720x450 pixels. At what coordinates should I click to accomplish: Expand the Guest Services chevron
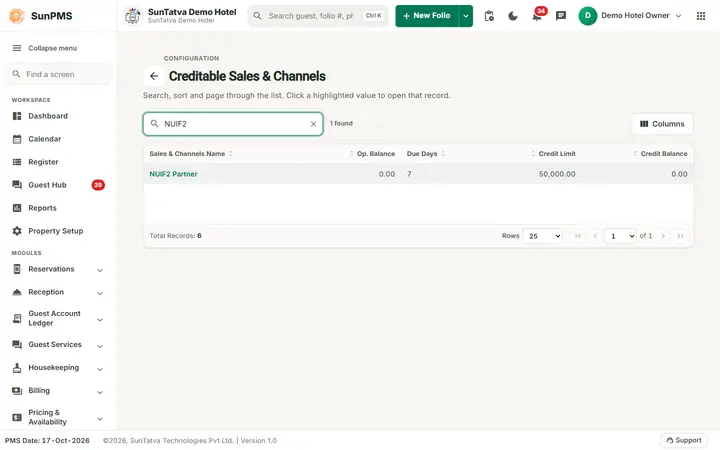(x=100, y=346)
